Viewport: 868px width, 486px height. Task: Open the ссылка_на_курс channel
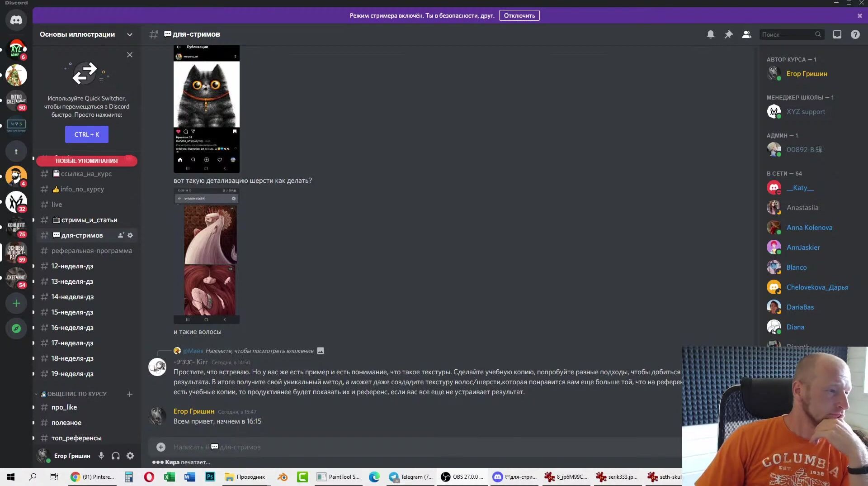87,174
